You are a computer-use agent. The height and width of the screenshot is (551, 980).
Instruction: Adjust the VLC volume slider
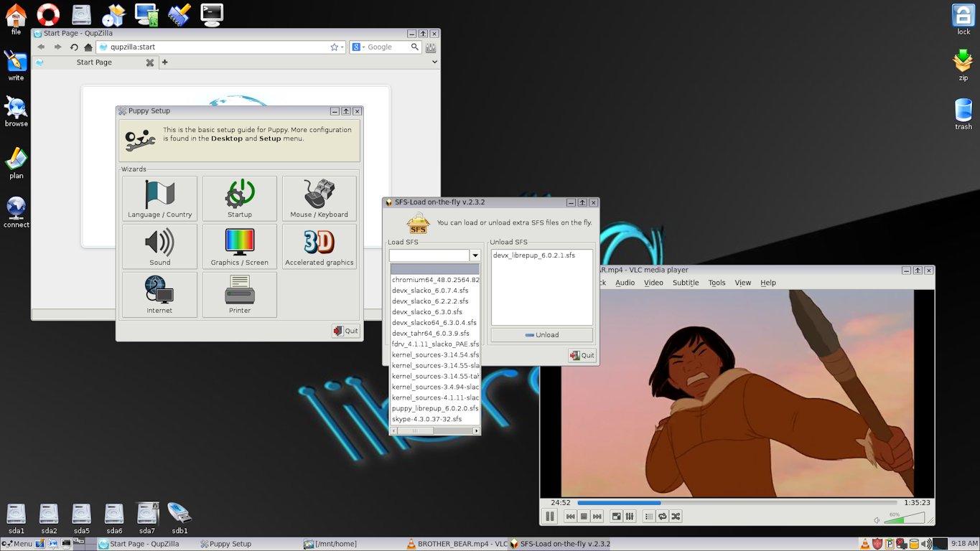tap(904, 518)
